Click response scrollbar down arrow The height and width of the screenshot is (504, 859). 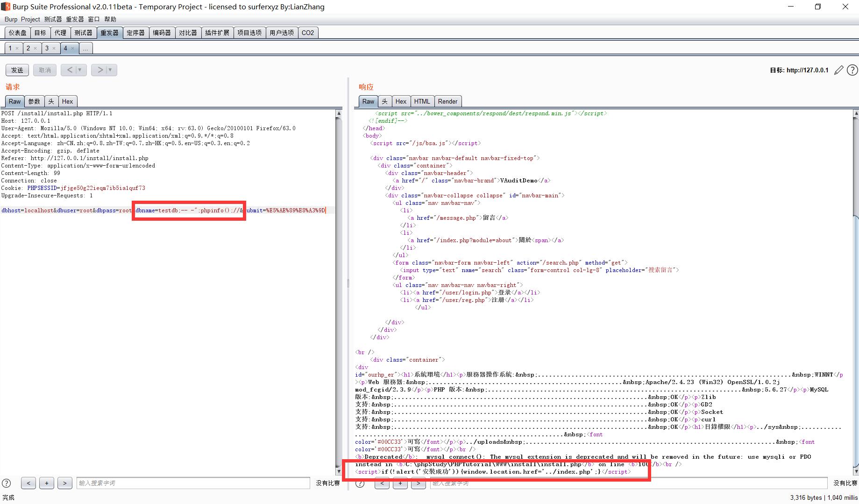856,471
